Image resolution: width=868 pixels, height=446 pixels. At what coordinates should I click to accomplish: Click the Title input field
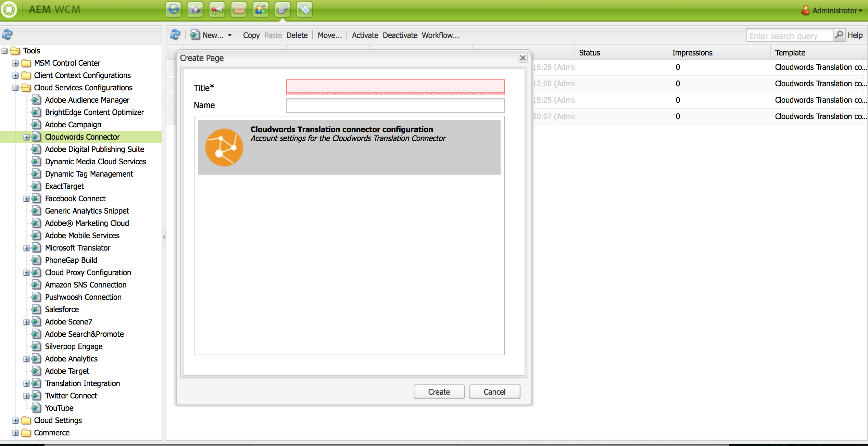[x=395, y=87]
